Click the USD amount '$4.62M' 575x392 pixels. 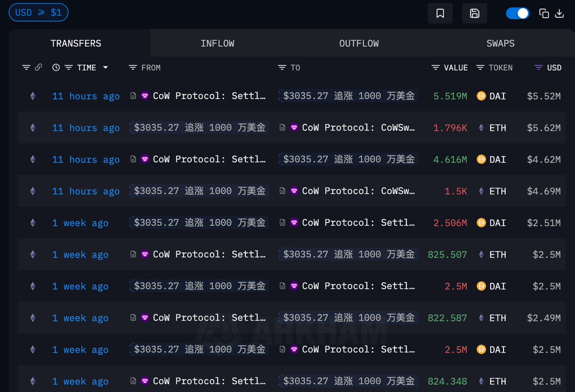point(544,159)
